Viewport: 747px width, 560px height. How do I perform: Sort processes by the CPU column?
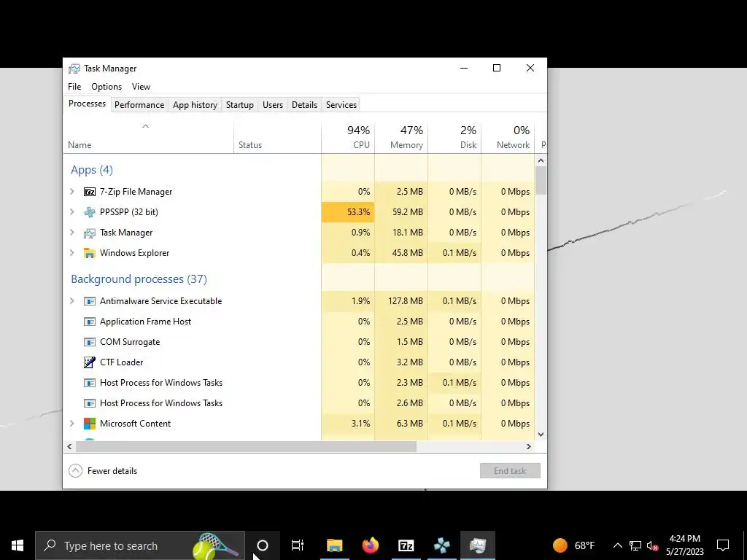coord(348,138)
